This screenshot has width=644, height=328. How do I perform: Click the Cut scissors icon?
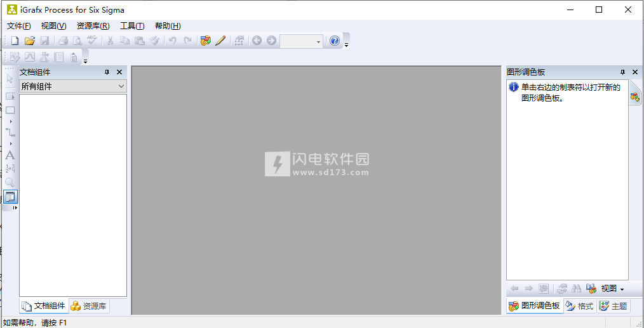(x=110, y=41)
